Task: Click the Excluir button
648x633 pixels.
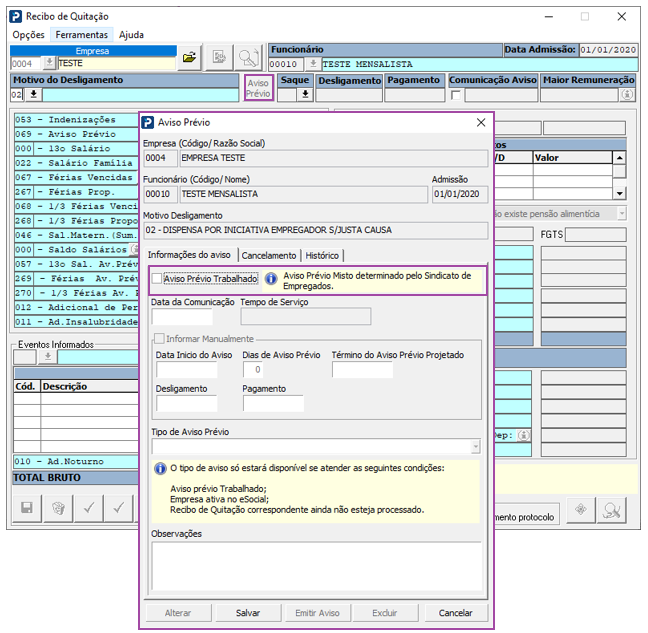Action: (385, 613)
